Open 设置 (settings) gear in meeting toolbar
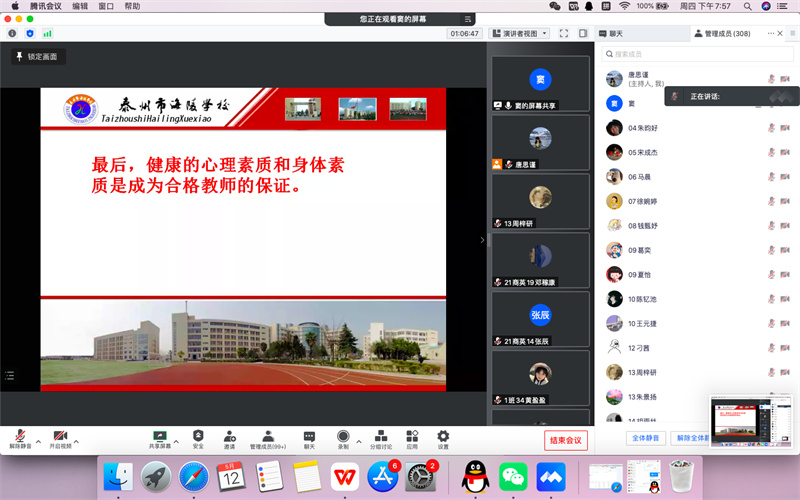The image size is (800, 500). tap(443, 437)
